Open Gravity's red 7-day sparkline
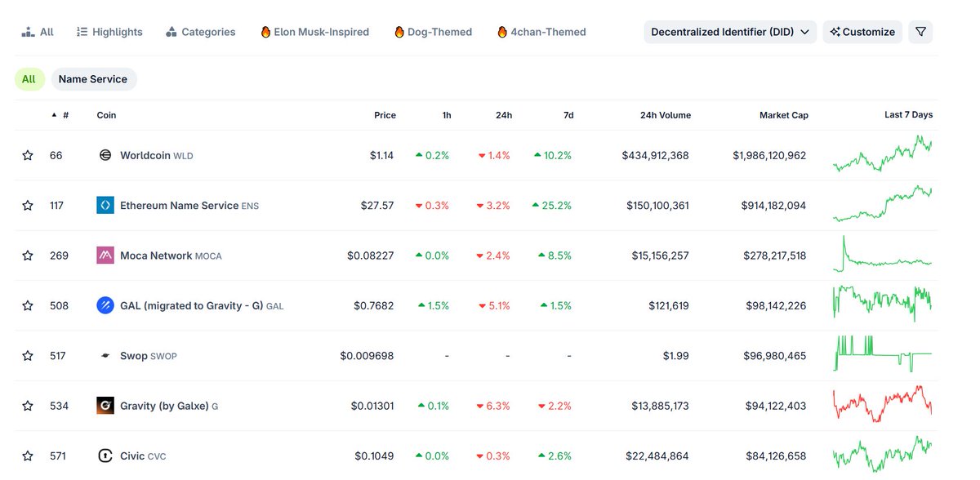Image resolution: width=980 pixels, height=480 pixels. [882, 404]
